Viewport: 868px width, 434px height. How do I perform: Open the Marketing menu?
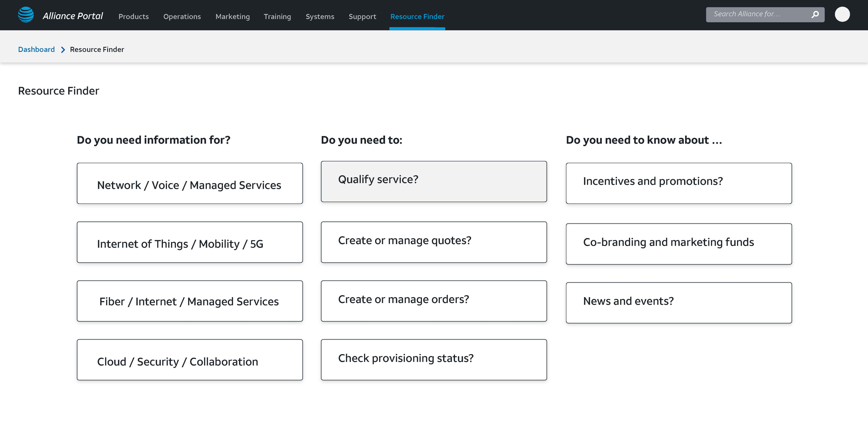[232, 17]
